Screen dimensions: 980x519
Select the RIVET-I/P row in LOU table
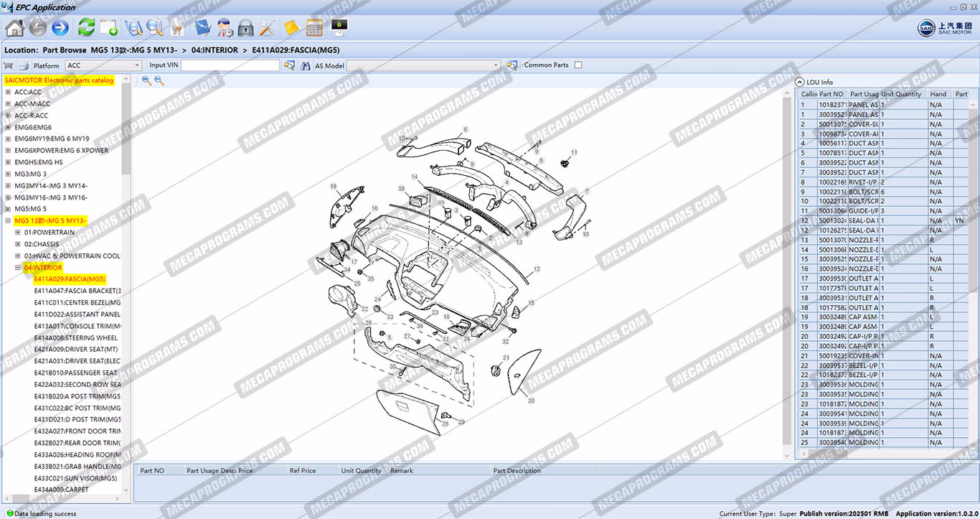click(x=884, y=182)
